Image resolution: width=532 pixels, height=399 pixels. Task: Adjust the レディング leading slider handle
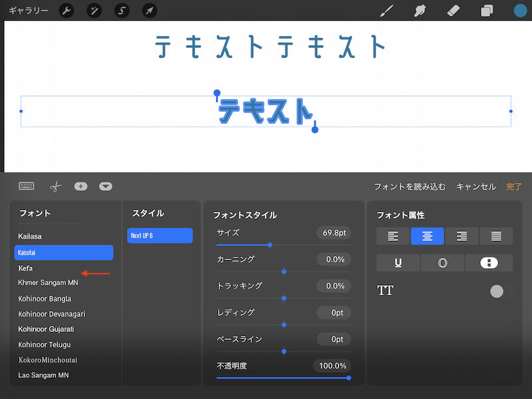pos(284,325)
